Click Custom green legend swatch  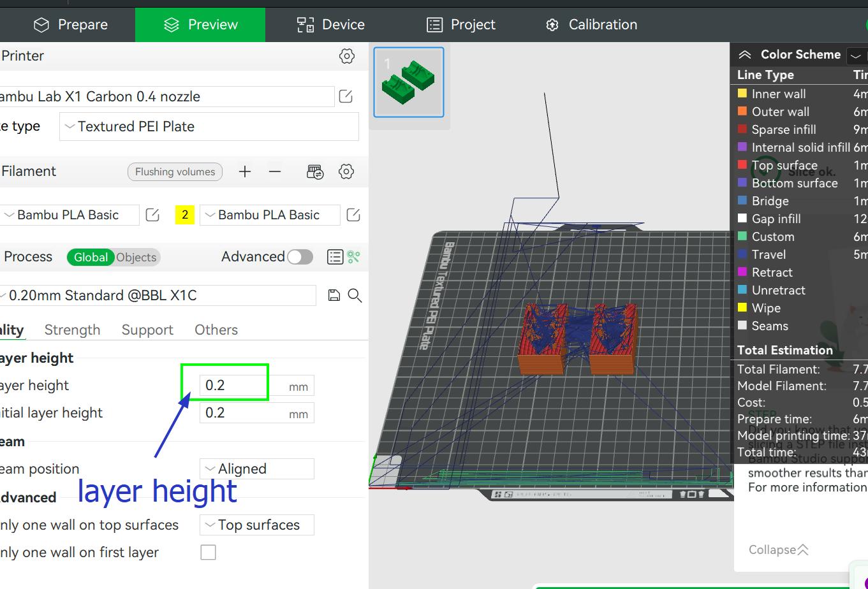742,236
